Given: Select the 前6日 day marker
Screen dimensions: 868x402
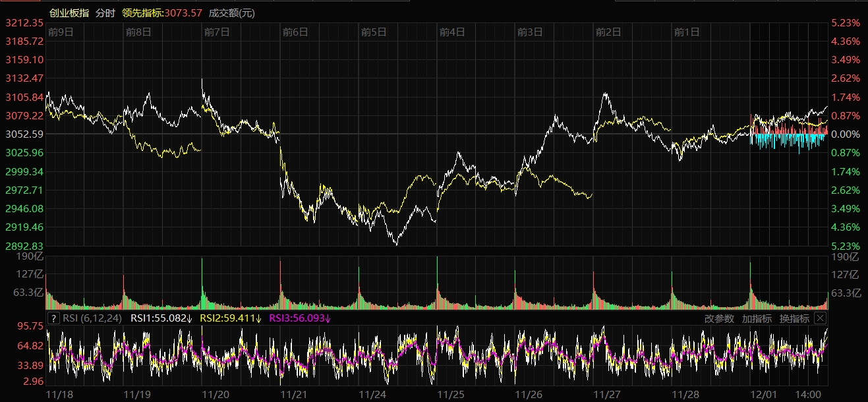Looking at the screenshot, I should [x=295, y=32].
